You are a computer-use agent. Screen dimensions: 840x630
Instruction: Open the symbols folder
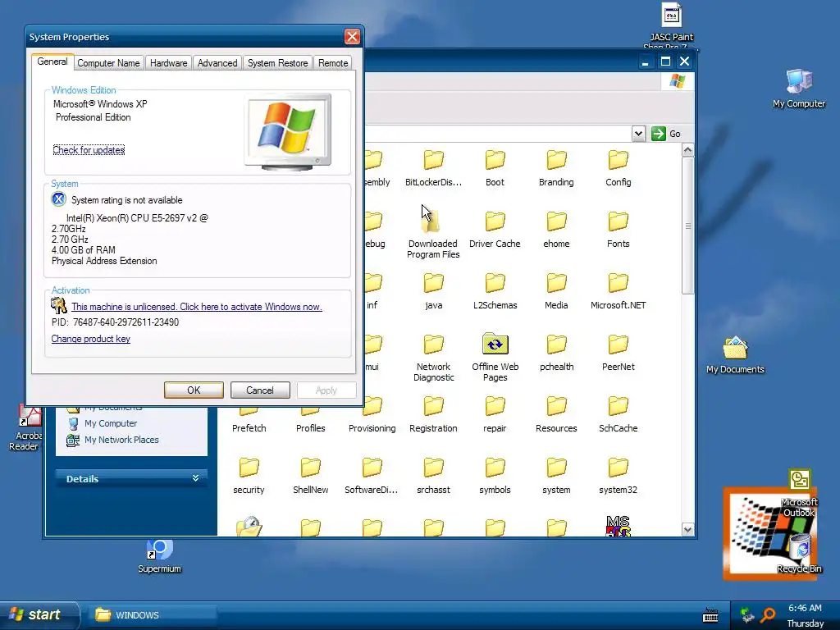click(x=495, y=477)
